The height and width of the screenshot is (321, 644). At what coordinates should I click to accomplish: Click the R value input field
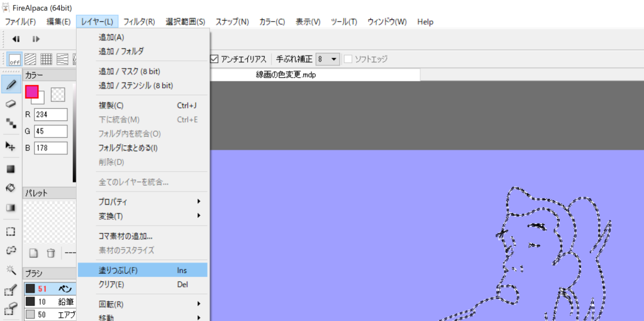(50, 115)
